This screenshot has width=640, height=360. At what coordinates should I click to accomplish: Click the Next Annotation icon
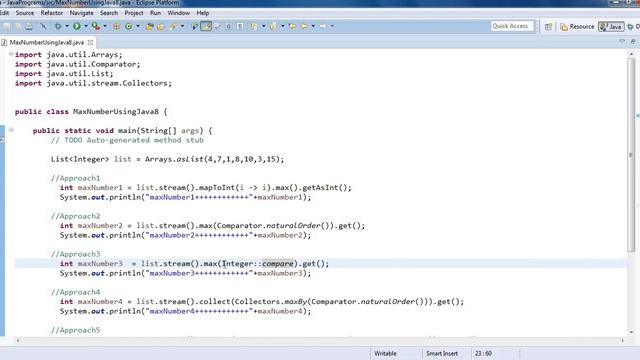click(x=254, y=26)
